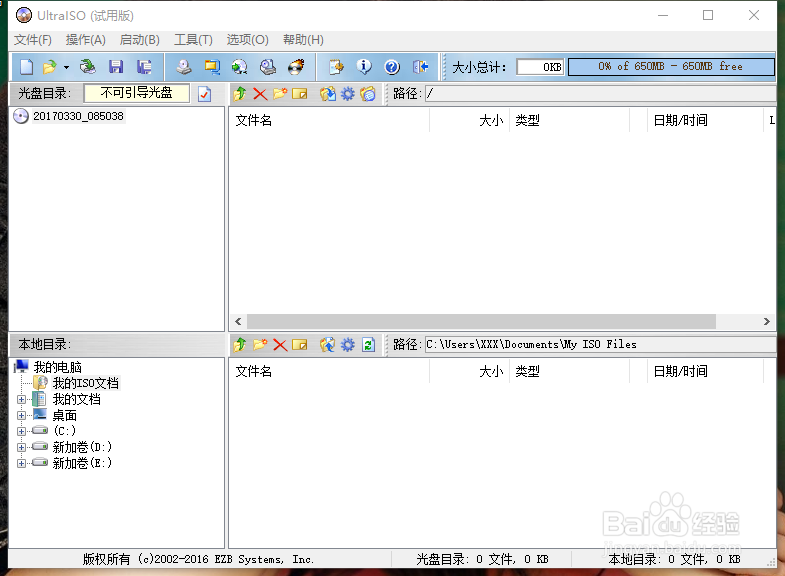Click the gear icon in 光盘目录 toolbar
The image size is (785, 576).
[347, 94]
